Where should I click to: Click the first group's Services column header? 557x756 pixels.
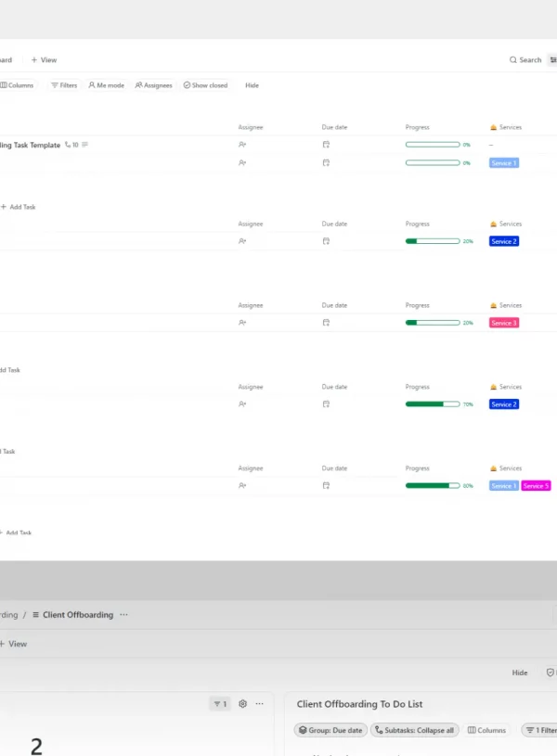pyautogui.click(x=506, y=127)
